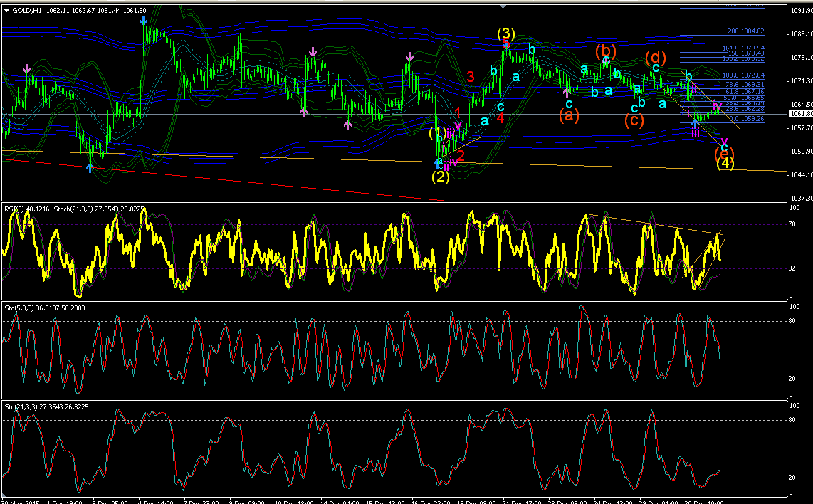The image size is (813, 504).
Task: Click the 1078.10 price scale label
Action: (802, 58)
